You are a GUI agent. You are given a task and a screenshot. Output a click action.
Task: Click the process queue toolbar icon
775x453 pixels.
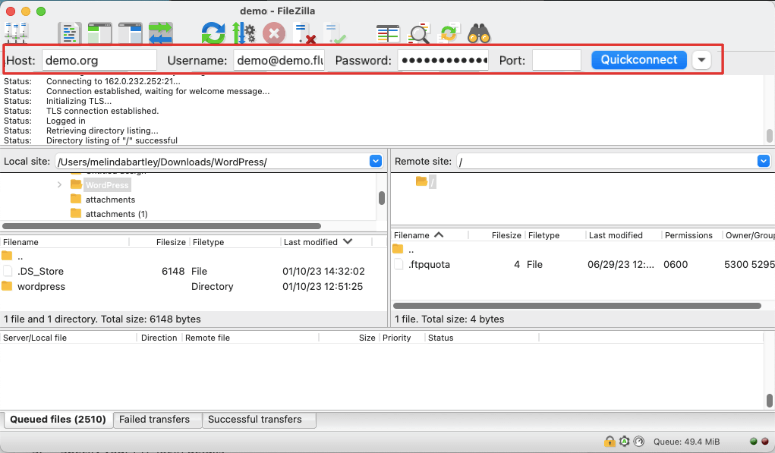[243, 33]
